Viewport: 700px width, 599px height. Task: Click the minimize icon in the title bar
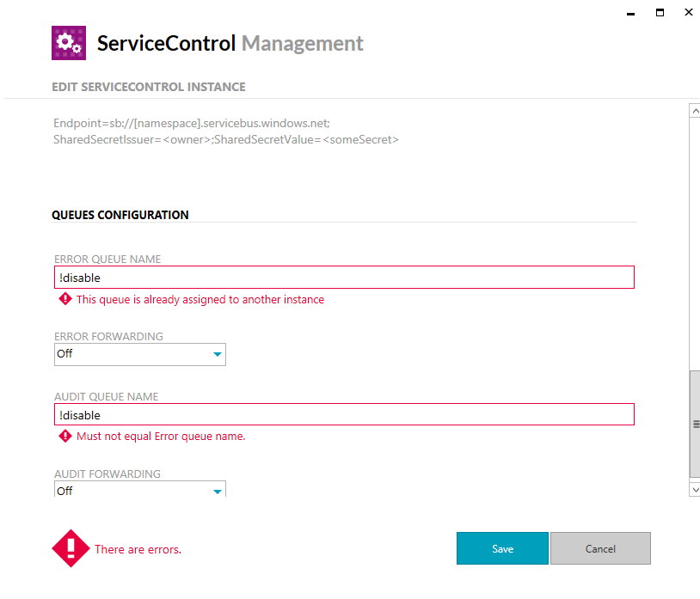(x=629, y=13)
